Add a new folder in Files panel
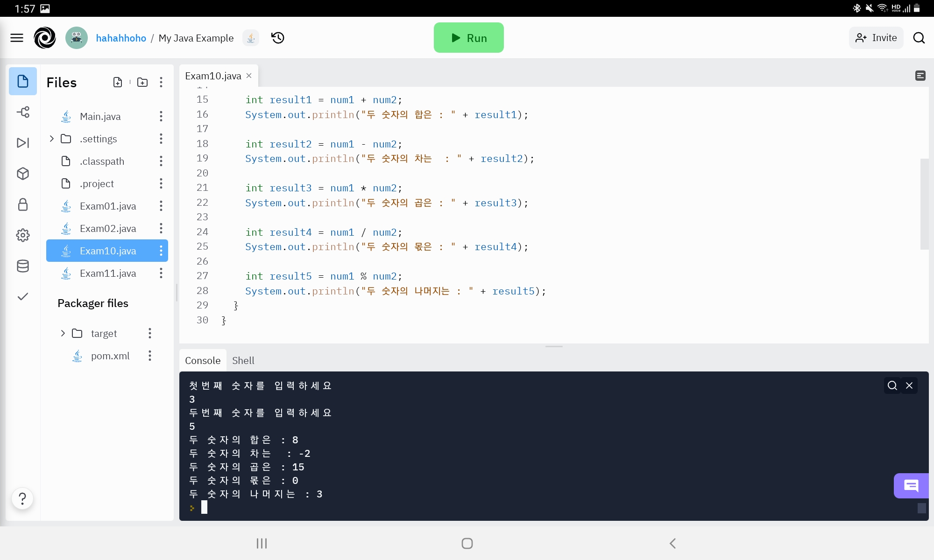Viewport: 934px width, 560px height. tap(142, 82)
